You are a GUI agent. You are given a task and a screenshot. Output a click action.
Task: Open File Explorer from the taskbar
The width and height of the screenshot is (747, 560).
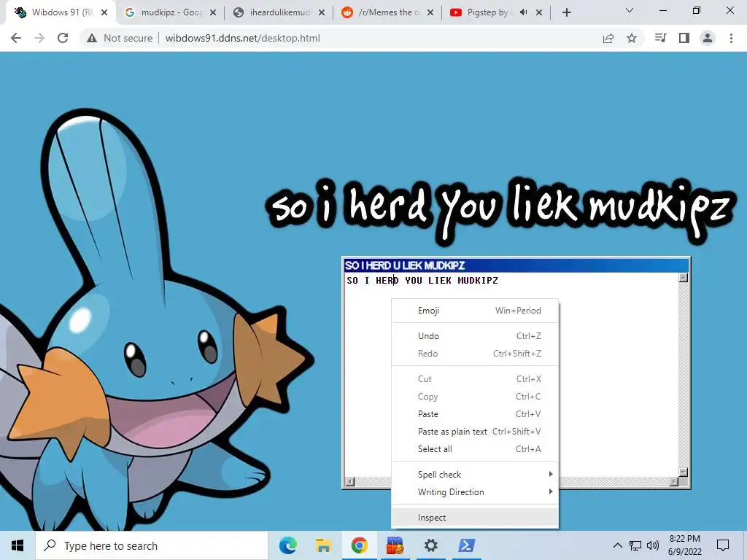pos(323,545)
